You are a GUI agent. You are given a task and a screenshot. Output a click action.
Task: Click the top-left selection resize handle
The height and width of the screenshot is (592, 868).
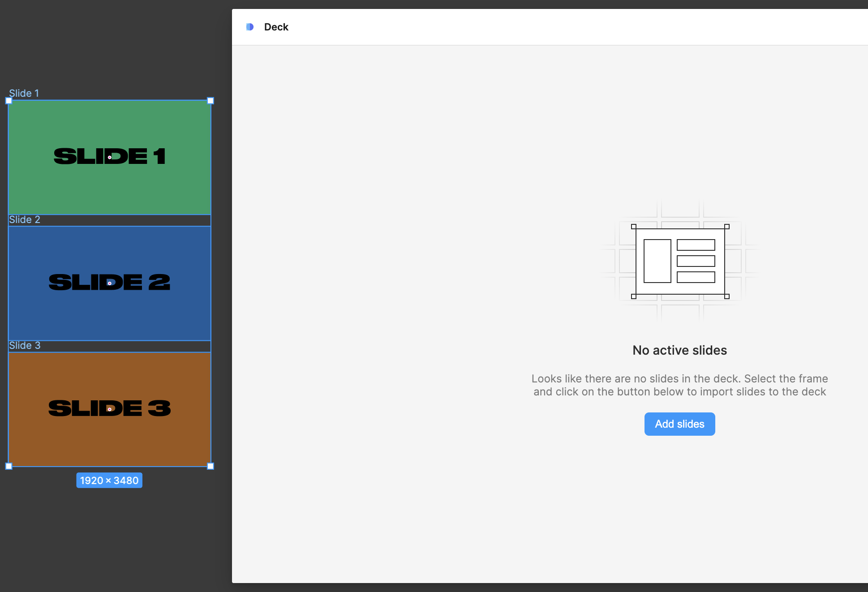pyautogui.click(x=9, y=101)
